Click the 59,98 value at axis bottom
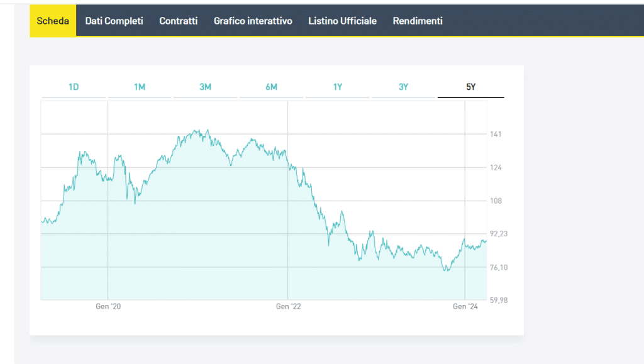Viewport: 644px width, 364px height. point(499,300)
